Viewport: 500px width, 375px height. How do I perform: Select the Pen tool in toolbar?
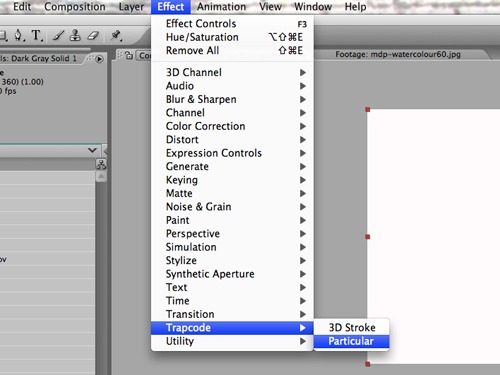pyautogui.click(x=19, y=35)
